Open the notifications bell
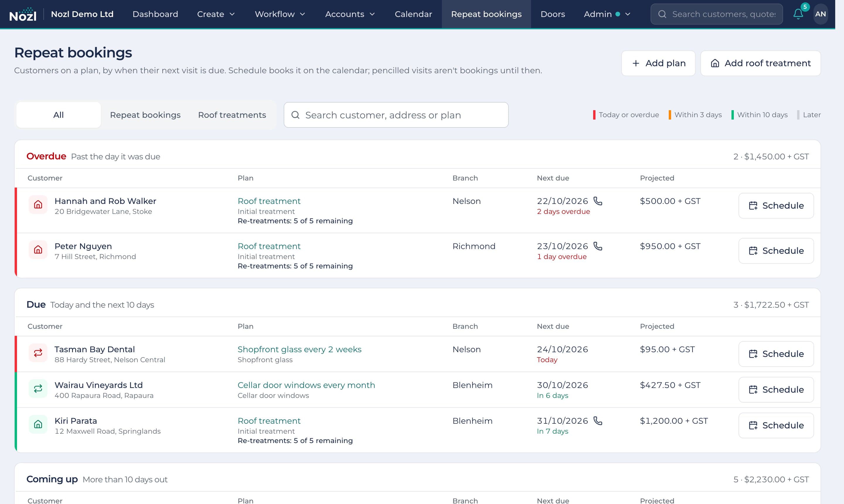The image size is (844, 504). pos(798,14)
